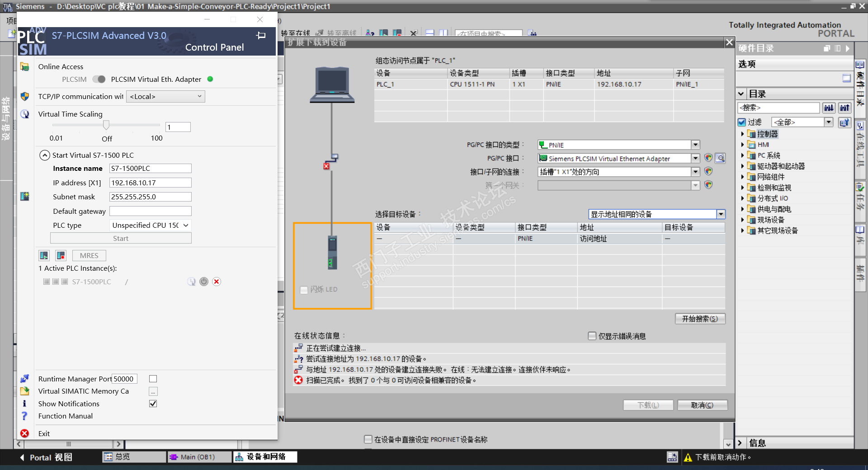The image size is (868, 470).
Task: Check the 仅显示错误消息 checkbox
Action: [x=592, y=336]
